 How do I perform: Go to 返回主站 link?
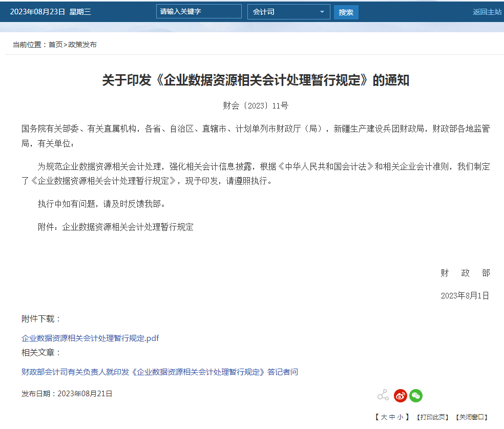point(487,12)
